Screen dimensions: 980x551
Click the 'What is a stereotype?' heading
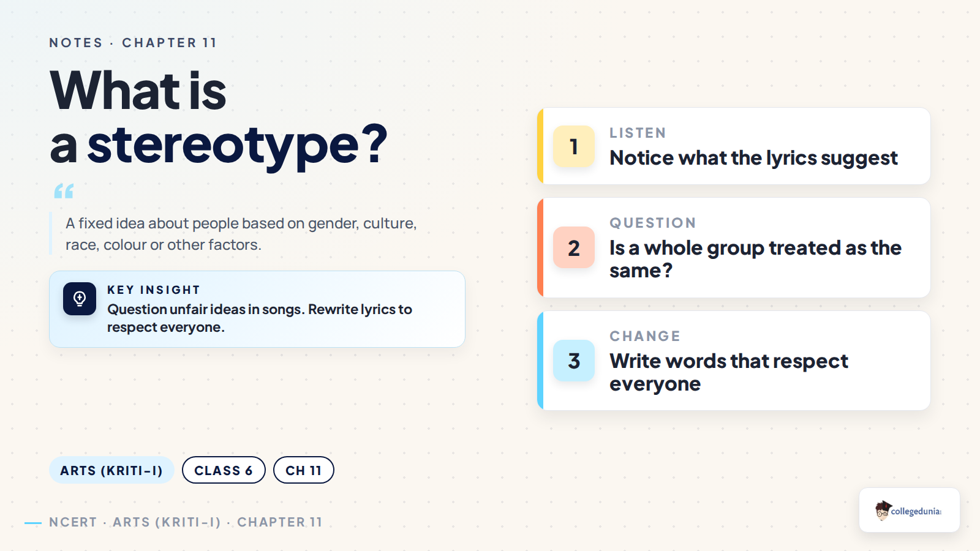(219, 118)
